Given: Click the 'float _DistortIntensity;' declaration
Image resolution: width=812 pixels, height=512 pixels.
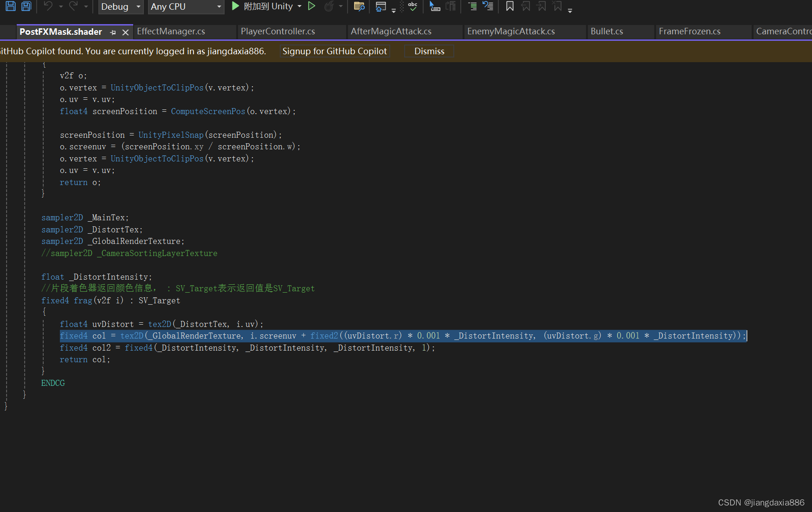Looking at the screenshot, I should tap(97, 277).
